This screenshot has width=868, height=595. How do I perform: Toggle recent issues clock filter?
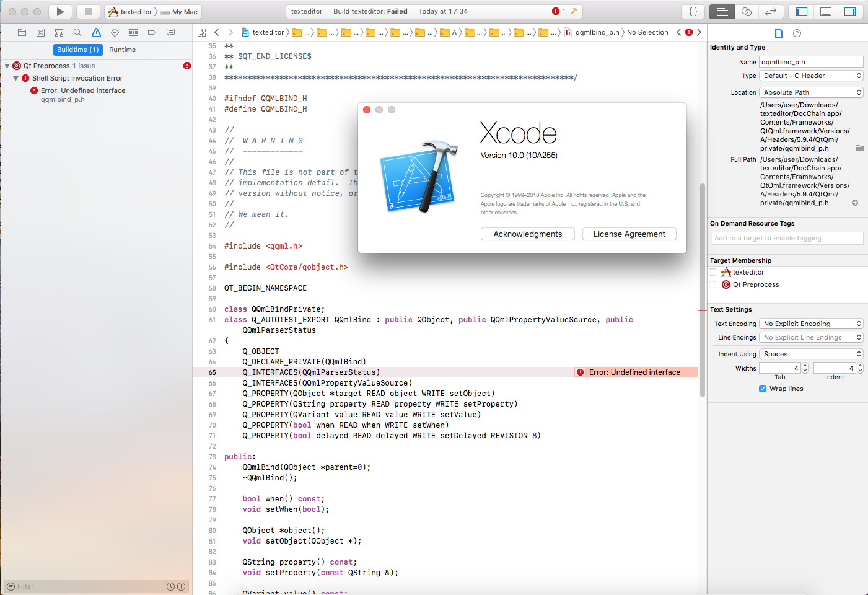pyautogui.click(x=171, y=586)
